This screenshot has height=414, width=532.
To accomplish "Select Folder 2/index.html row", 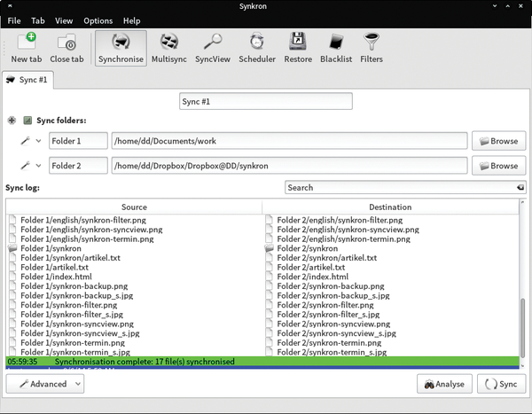I will pos(391,277).
